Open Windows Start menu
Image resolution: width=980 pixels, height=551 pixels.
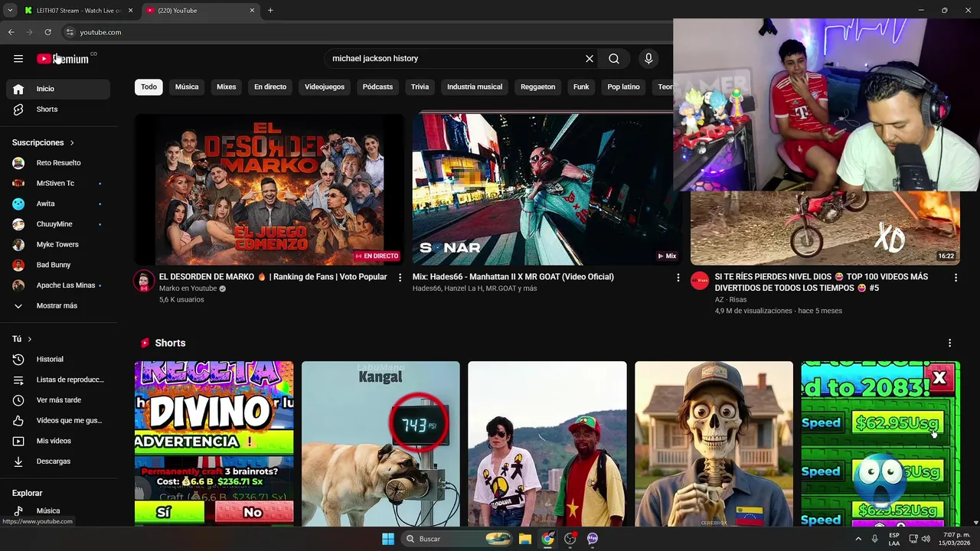[388, 539]
